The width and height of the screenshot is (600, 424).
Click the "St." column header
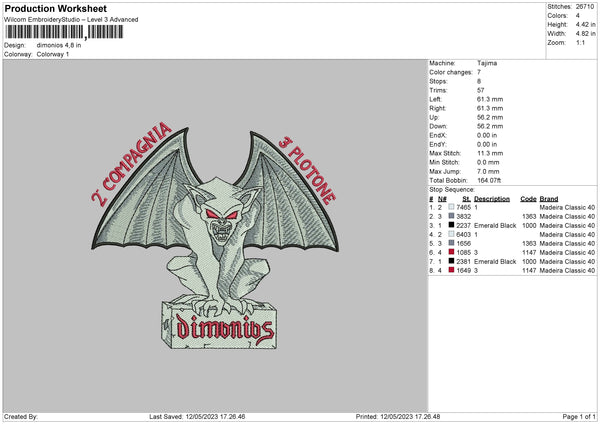pyautogui.click(x=466, y=199)
